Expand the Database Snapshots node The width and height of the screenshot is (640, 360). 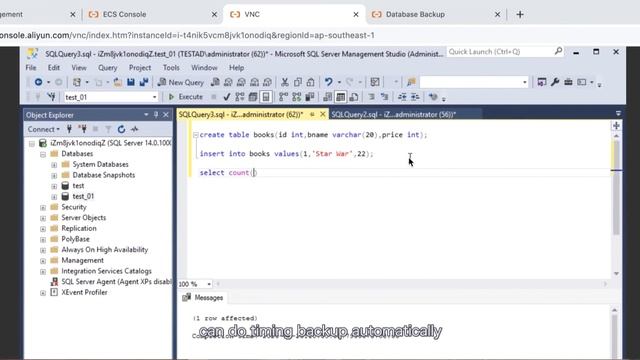tap(54, 175)
